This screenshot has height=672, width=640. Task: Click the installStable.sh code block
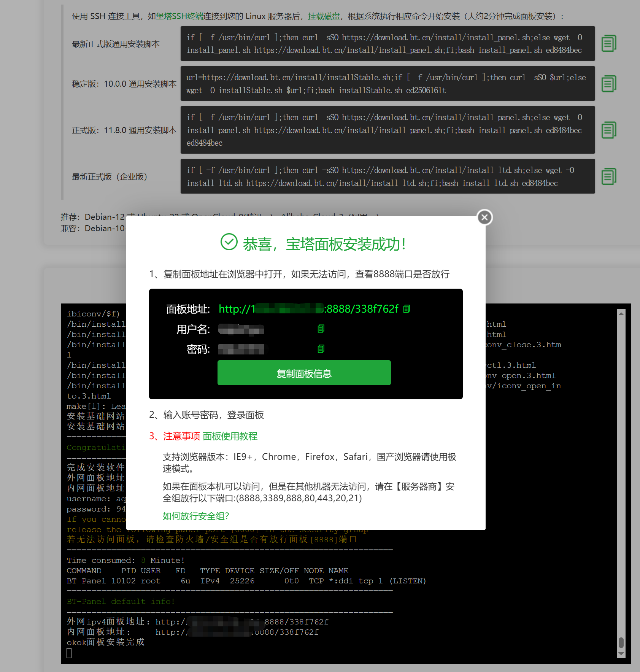pyautogui.click(x=387, y=84)
